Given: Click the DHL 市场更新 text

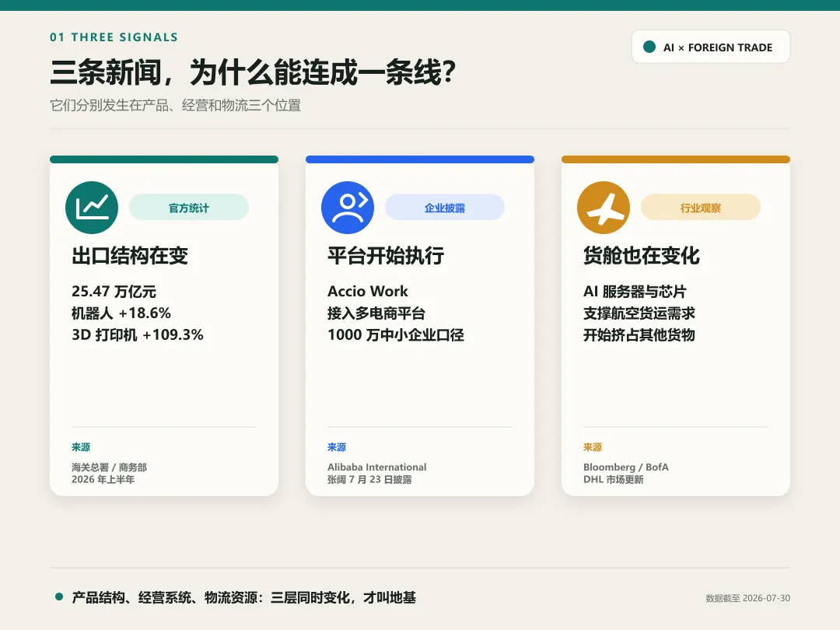Looking at the screenshot, I should (x=614, y=479).
